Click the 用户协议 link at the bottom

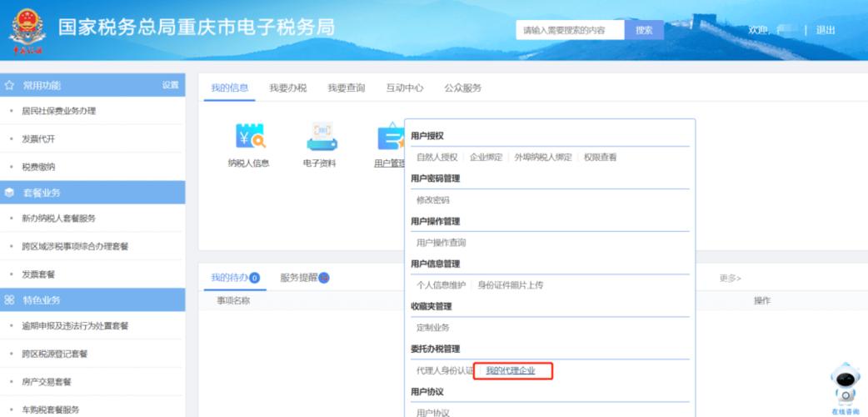pyautogui.click(x=433, y=413)
